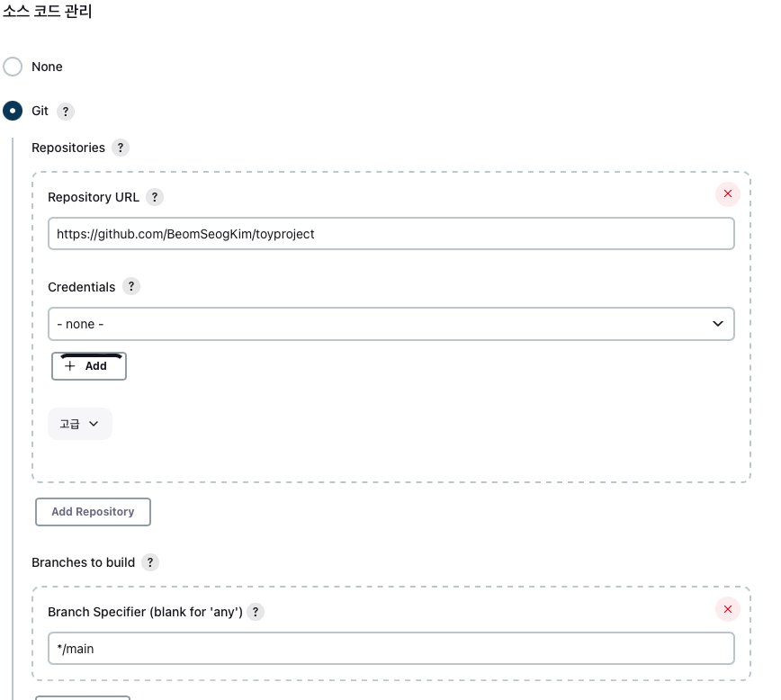
Task: Expand the 고급 advanced options
Action: click(x=80, y=424)
